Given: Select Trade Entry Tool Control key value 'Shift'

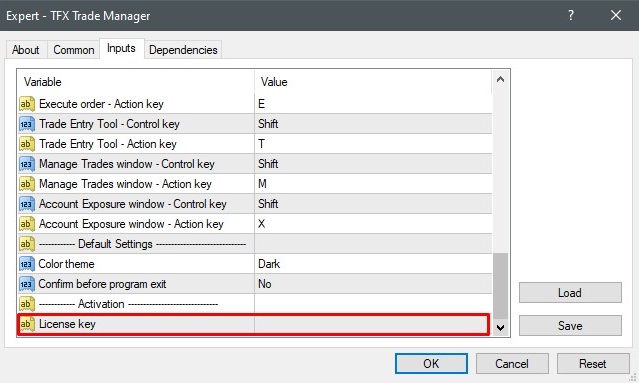Looking at the screenshot, I should click(268, 124).
